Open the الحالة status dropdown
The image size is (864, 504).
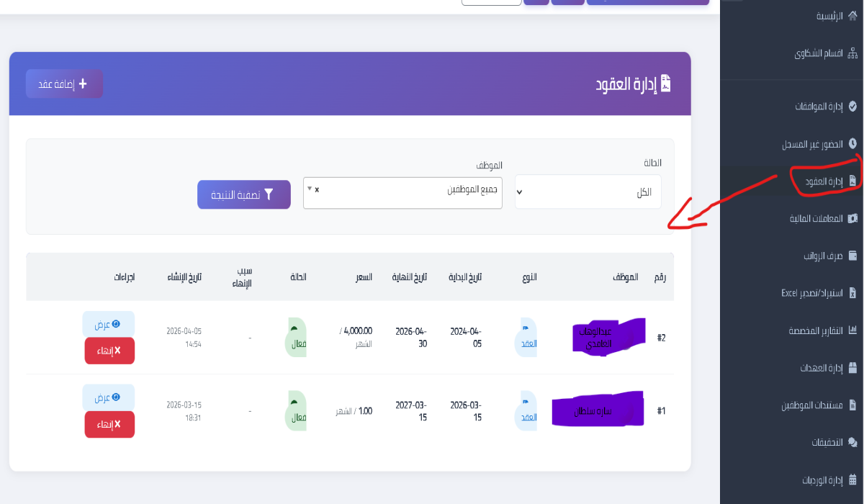coord(588,192)
